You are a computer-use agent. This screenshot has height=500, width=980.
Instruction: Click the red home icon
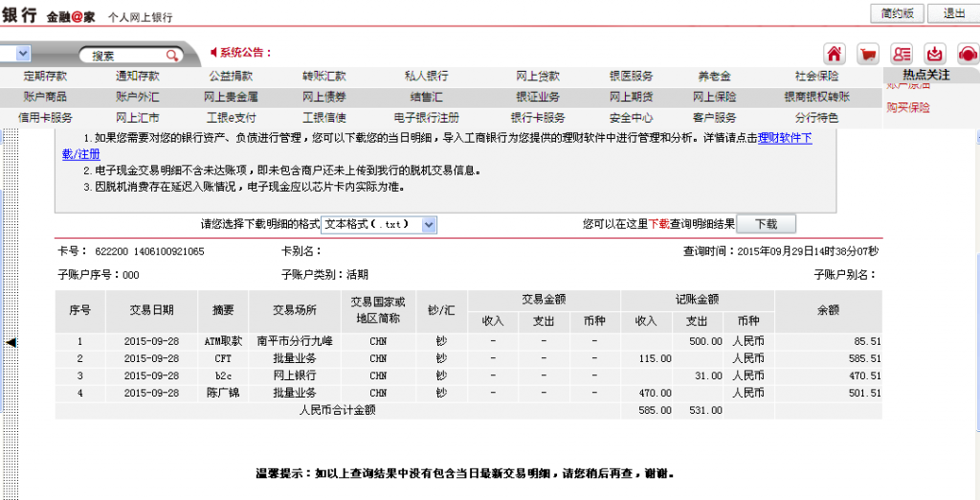click(835, 54)
